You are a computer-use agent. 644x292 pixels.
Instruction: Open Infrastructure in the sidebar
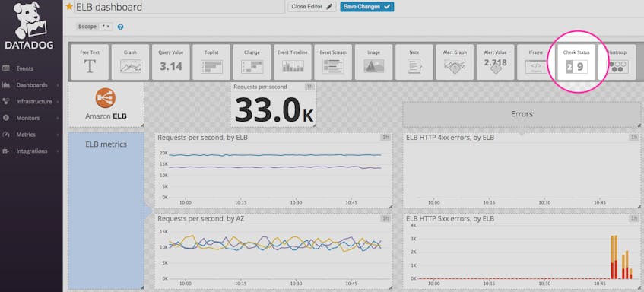point(34,101)
